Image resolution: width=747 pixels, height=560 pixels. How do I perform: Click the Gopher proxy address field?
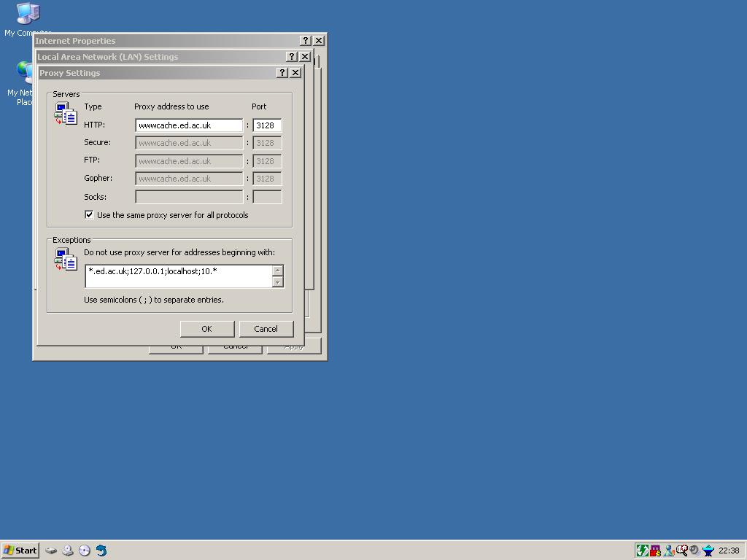(189, 179)
